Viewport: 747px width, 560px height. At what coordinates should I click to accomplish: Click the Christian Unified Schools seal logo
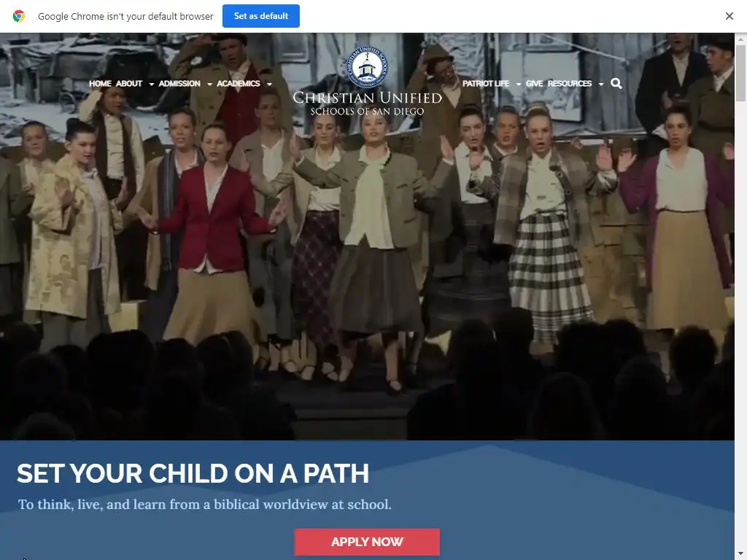(x=367, y=66)
